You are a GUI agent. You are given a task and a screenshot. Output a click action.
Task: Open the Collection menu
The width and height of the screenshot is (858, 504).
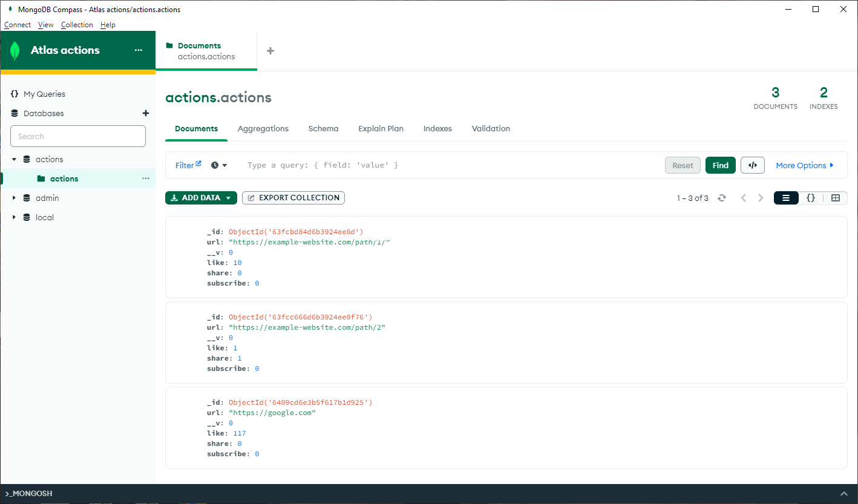click(77, 25)
